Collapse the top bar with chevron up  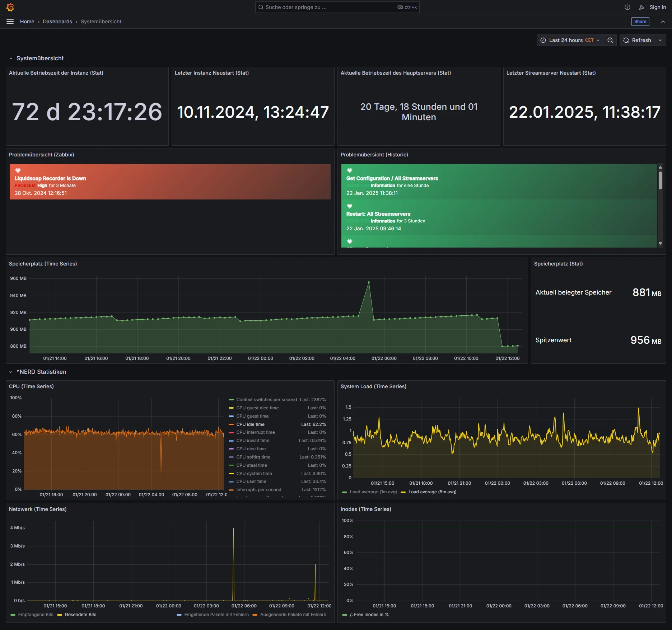tap(663, 22)
